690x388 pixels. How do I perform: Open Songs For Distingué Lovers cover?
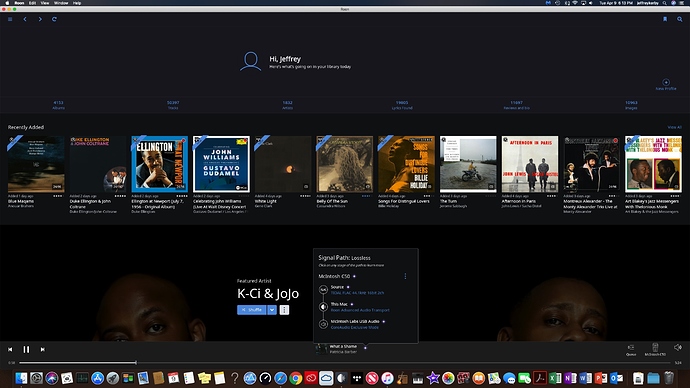(406, 164)
